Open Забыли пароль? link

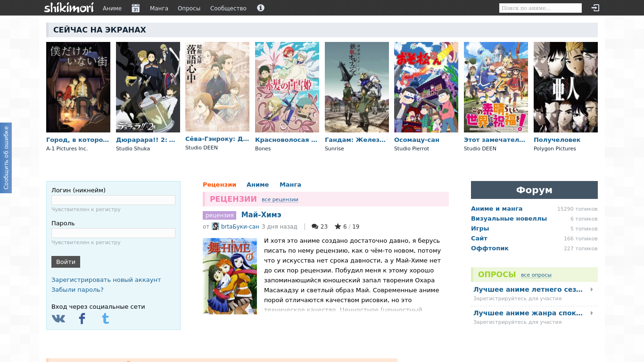pos(77,290)
